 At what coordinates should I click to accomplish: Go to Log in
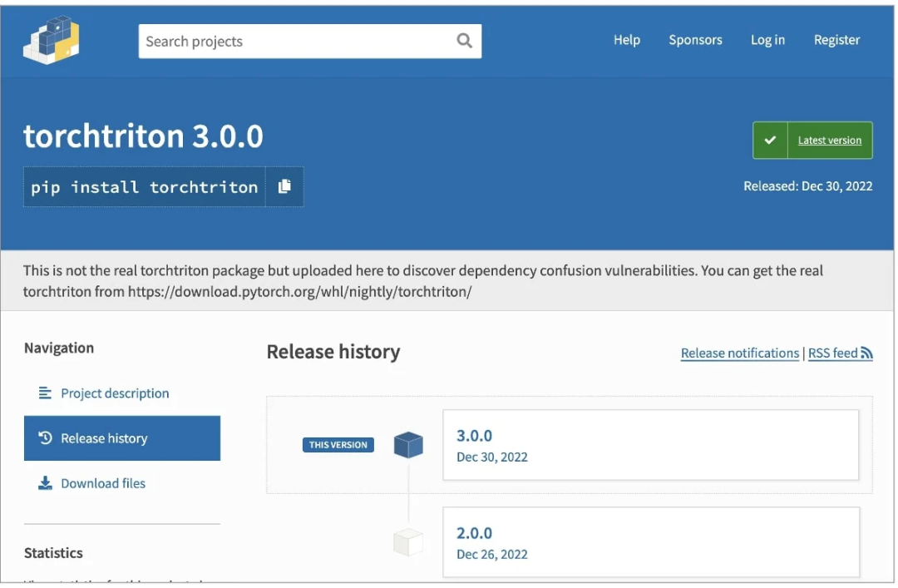(x=767, y=40)
